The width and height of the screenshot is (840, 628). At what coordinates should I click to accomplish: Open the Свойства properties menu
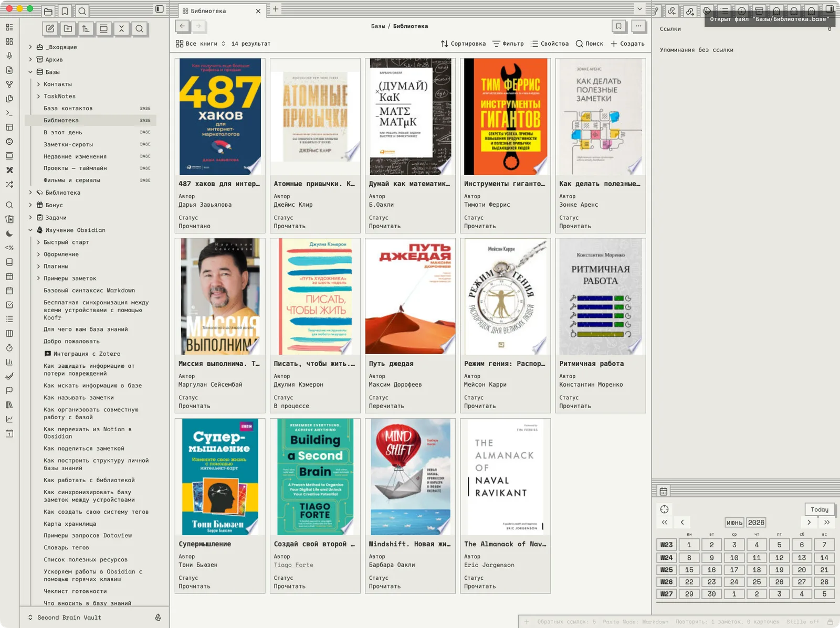click(550, 44)
